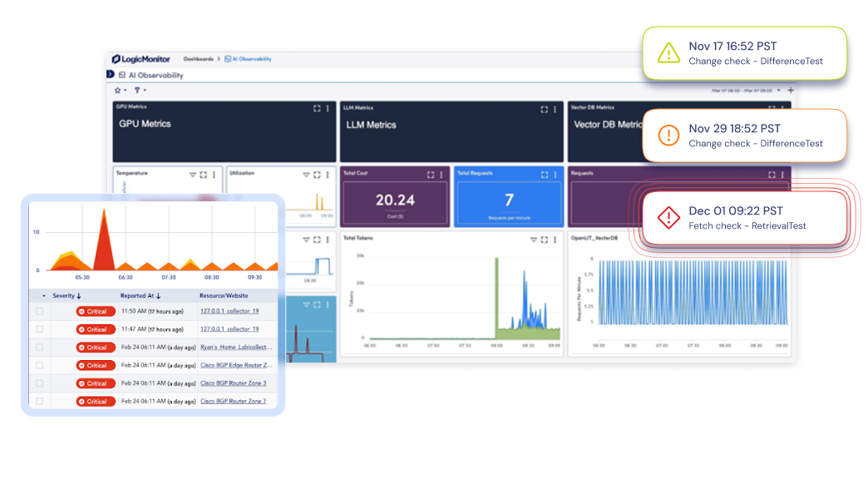The height and width of the screenshot is (489, 868).
Task: Open Utilization widget options menu
Action: (328, 175)
